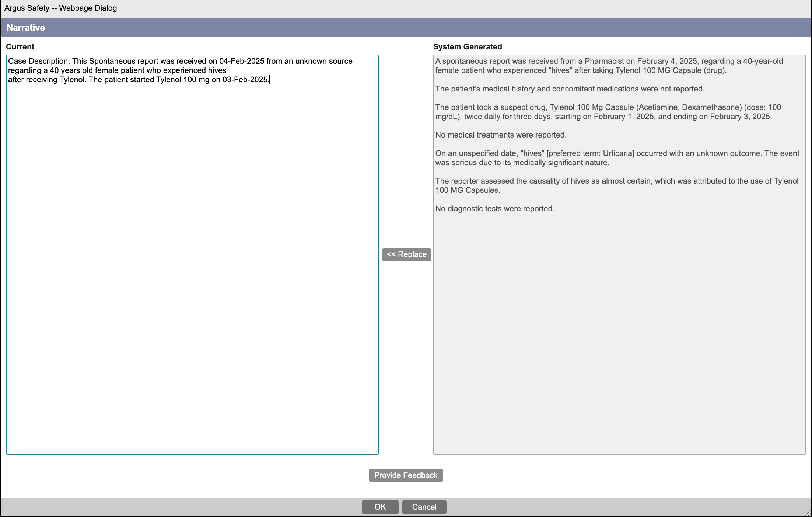This screenshot has width=812, height=517.
Task: Click the << Replace button
Action: (x=406, y=254)
